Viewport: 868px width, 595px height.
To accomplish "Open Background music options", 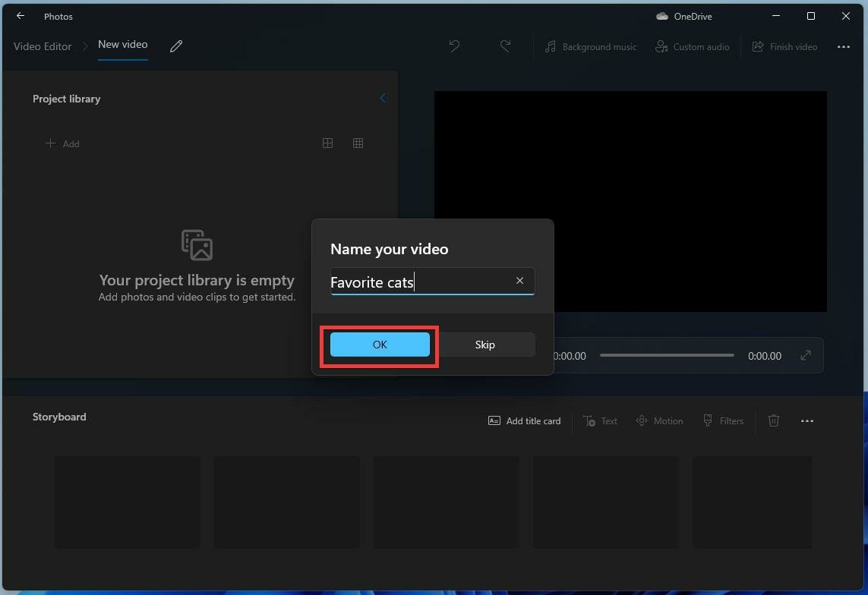I will (590, 46).
